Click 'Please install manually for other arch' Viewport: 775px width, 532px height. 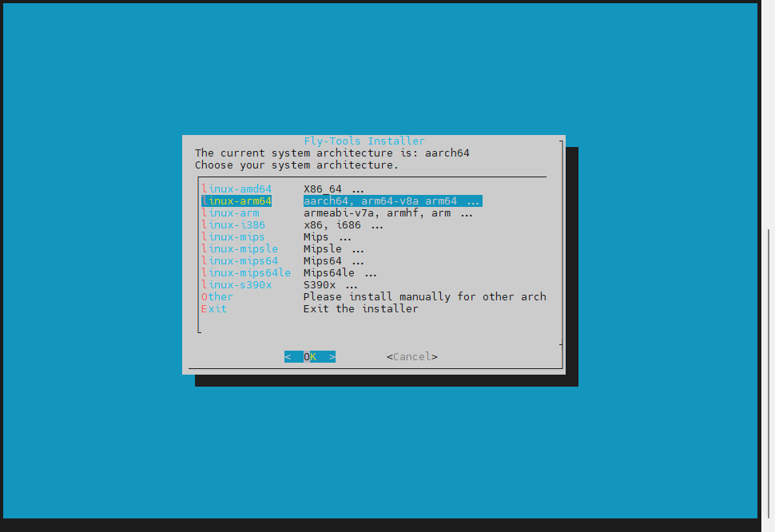point(425,297)
